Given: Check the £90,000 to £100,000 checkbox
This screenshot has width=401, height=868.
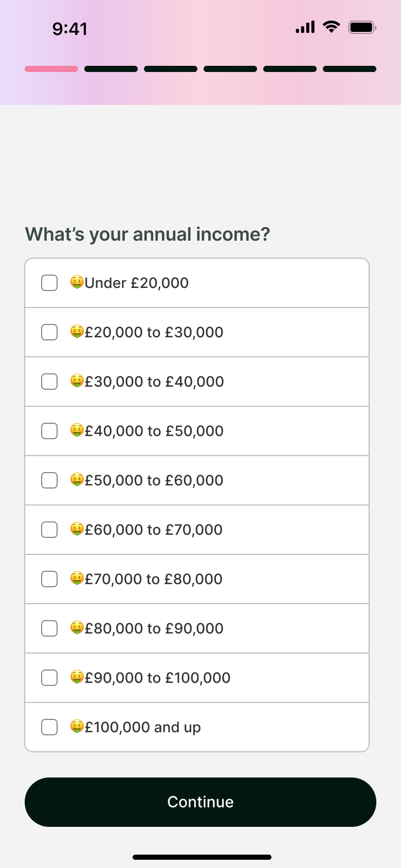Looking at the screenshot, I should [49, 678].
